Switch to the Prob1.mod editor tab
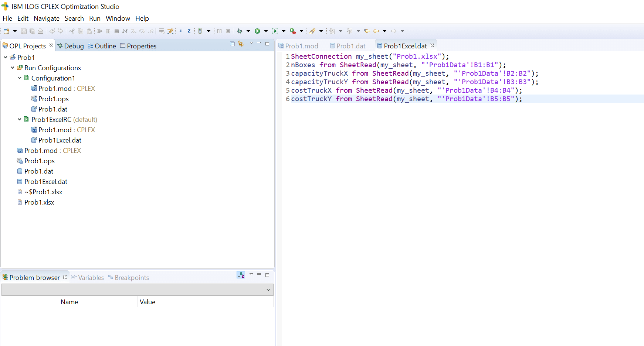Viewport: 644px width, 346px height. (x=298, y=46)
